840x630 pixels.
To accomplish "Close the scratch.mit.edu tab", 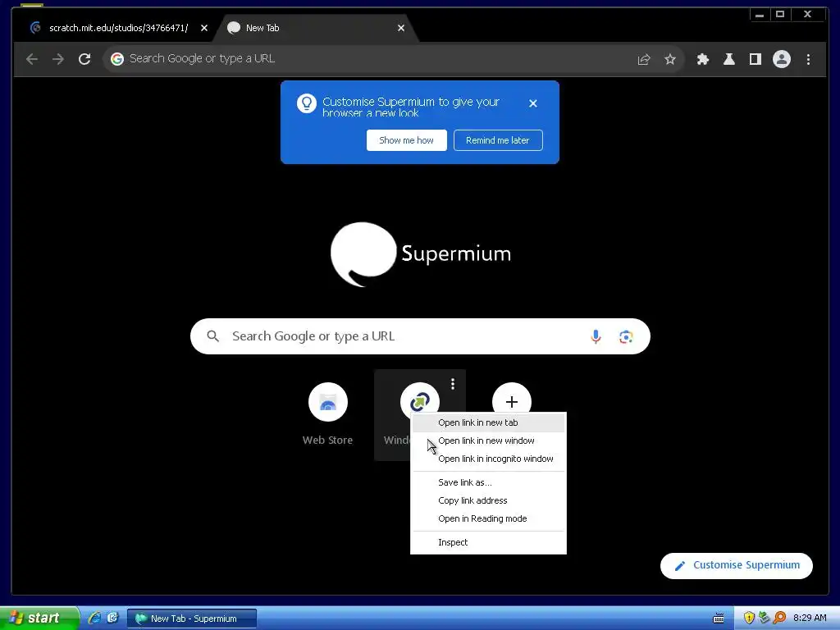I will 204,28.
